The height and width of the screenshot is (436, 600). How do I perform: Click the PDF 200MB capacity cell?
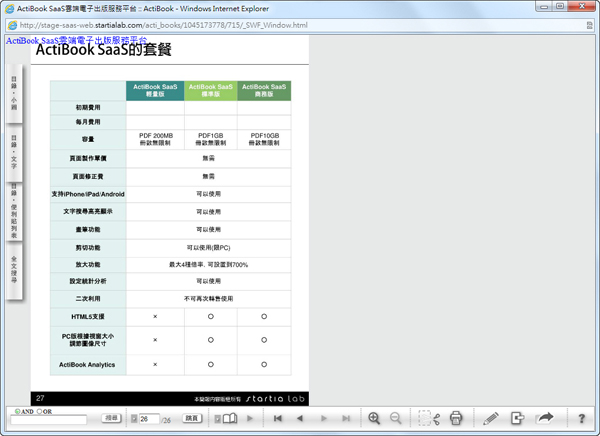click(155, 139)
